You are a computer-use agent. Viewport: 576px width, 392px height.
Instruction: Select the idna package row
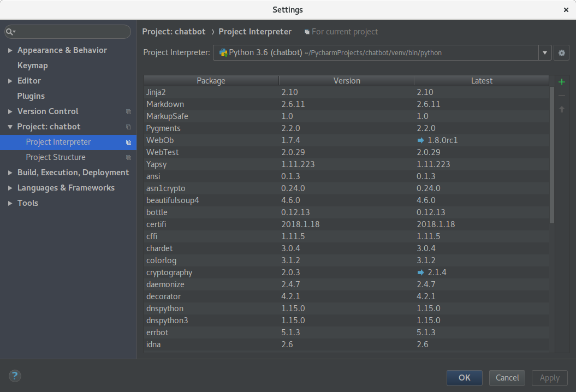[346, 345]
